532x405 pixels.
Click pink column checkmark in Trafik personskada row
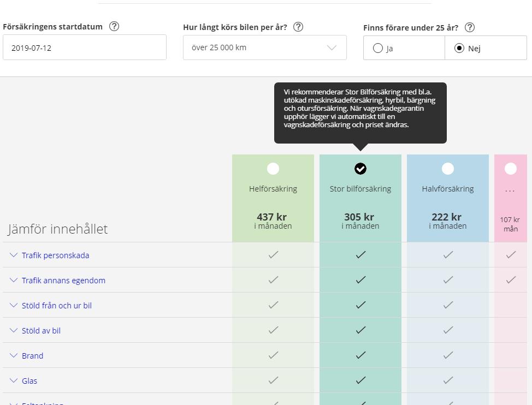[x=511, y=254]
